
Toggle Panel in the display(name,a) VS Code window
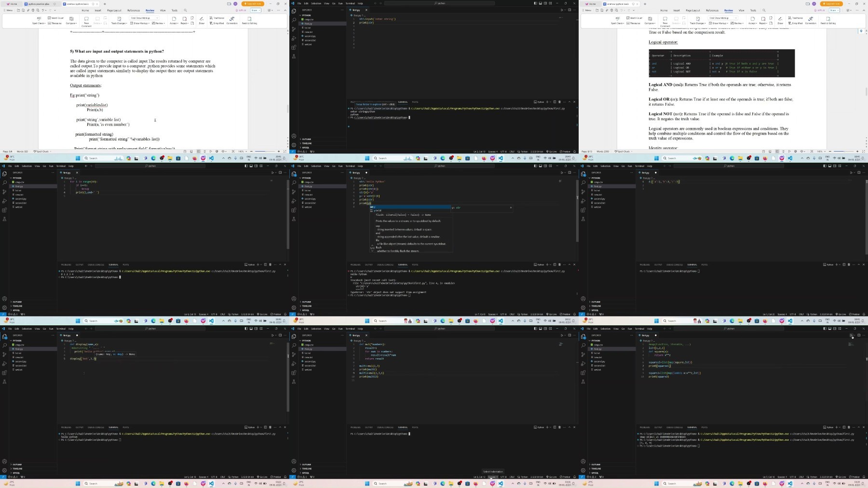[x=251, y=329]
